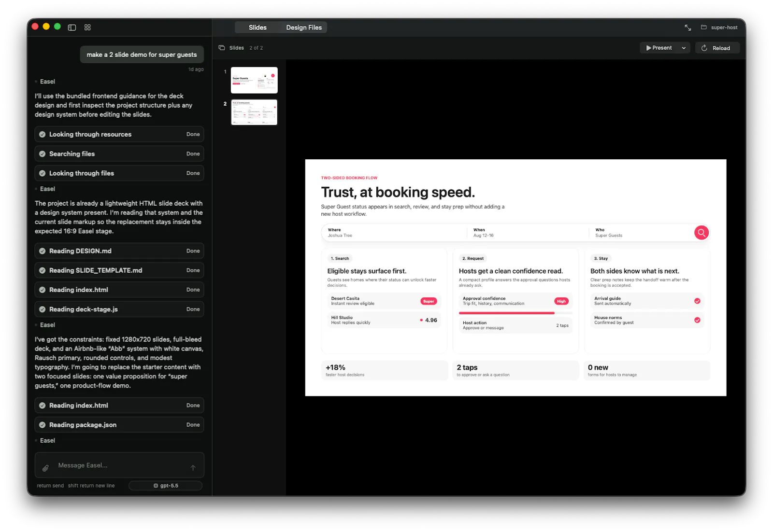Screen dimensions: 773x532
Task: Click the Approval confidence progress bar
Action: 515,313
